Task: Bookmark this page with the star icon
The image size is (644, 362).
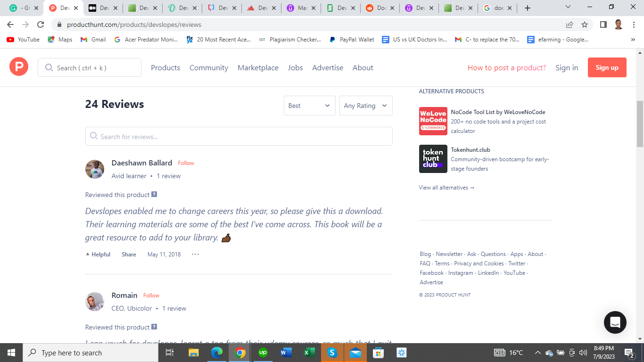Action: [x=585, y=25]
